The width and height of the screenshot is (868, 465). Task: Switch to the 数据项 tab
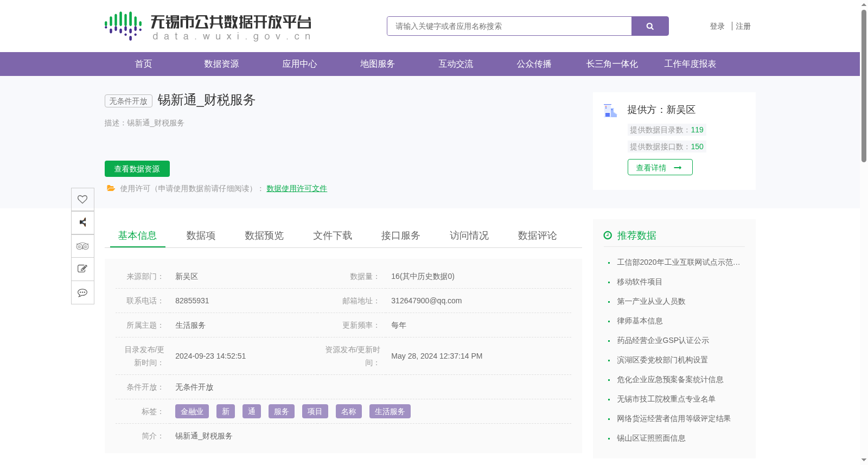coord(201,235)
